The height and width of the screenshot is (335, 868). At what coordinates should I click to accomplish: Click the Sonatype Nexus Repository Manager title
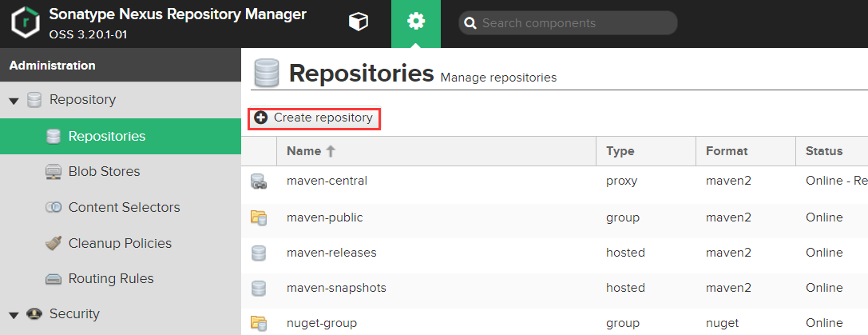[177, 15]
